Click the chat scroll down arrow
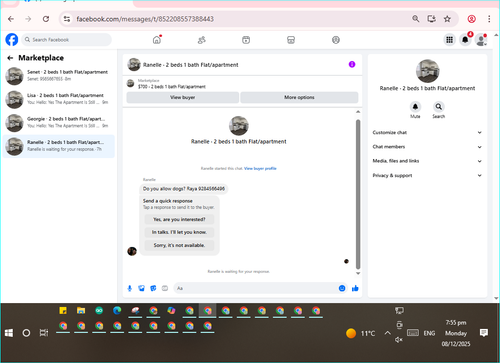500x363 pixels. click(x=358, y=273)
